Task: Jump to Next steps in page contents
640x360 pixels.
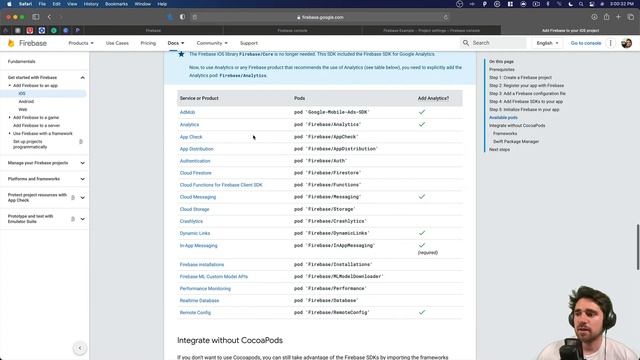Action: tap(499, 149)
